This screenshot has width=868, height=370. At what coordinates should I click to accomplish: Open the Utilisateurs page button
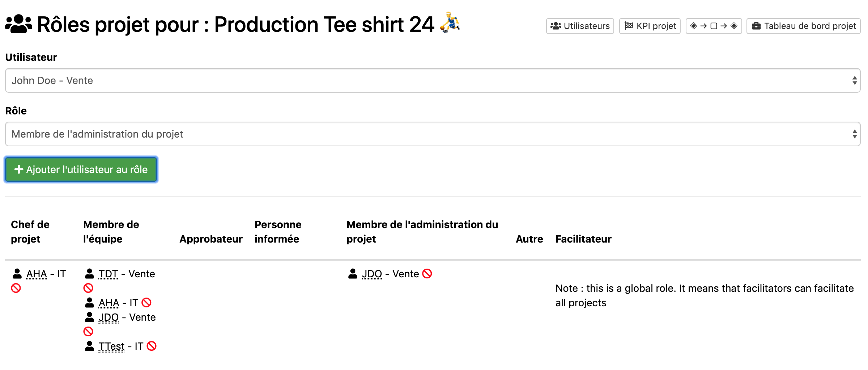[580, 26]
